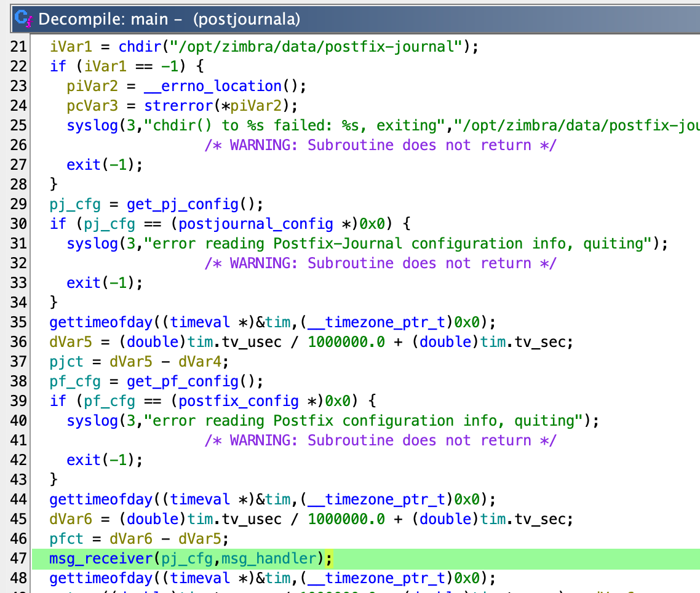Click line number 35 in the gutter
This screenshot has width=700, height=593.
click(19, 322)
